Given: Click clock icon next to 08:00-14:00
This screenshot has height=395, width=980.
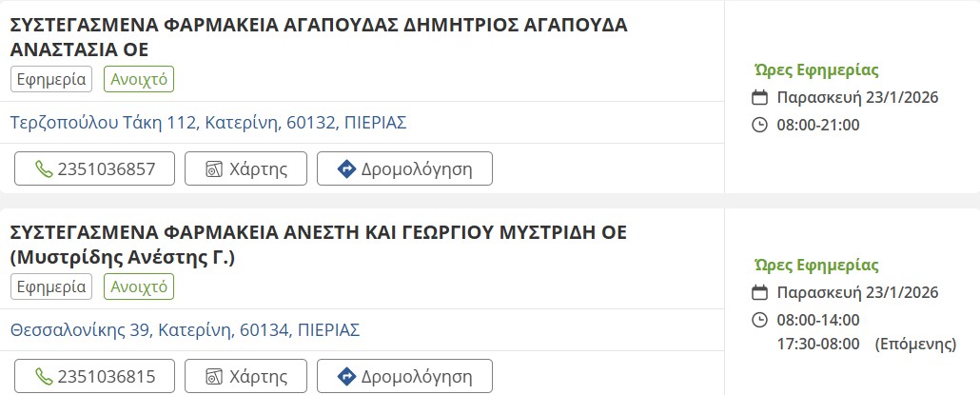Looking at the screenshot, I should (x=759, y=320).
